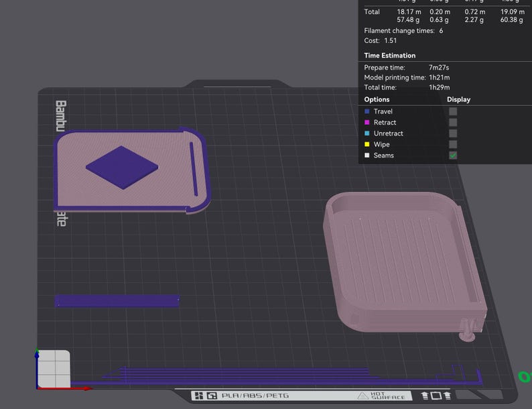The width and height of the screenshot is (532, 409).
Task: Enable the Wipe display checkbox
Action: click(x=453, y=144)
